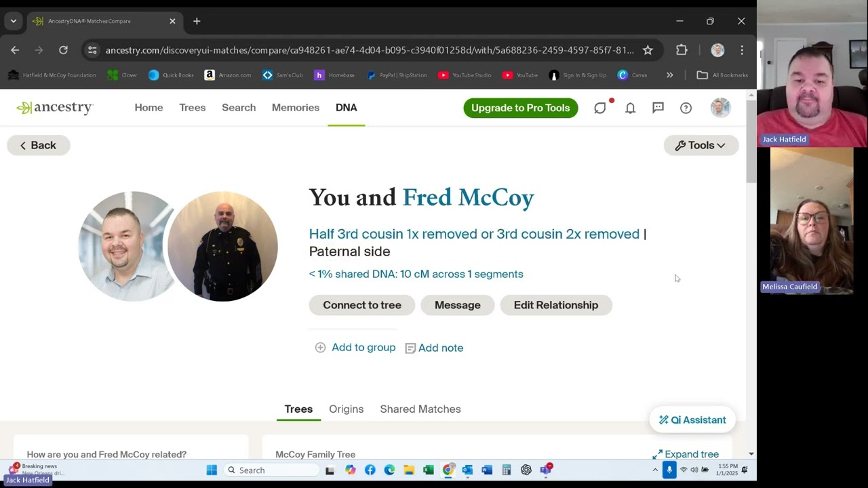Open the Chrome extensions puzzle icon
This screenshot has width=868, height=488.
click(682, 50)
